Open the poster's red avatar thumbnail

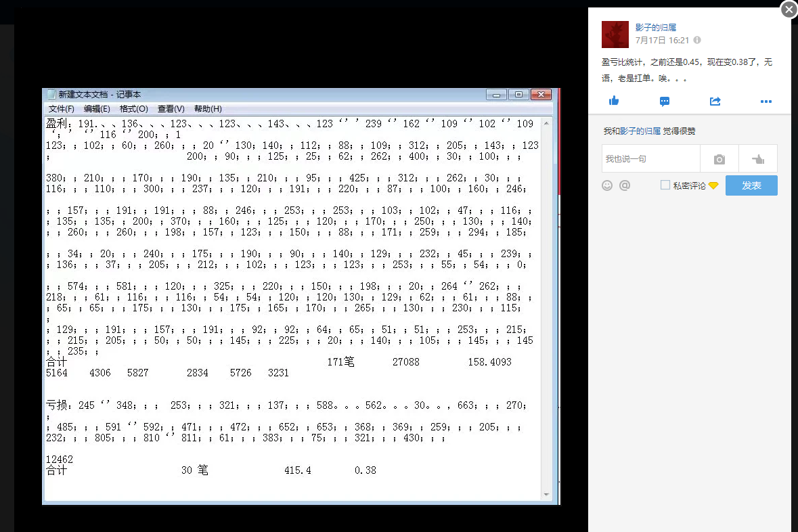click(x=615, y=34)
